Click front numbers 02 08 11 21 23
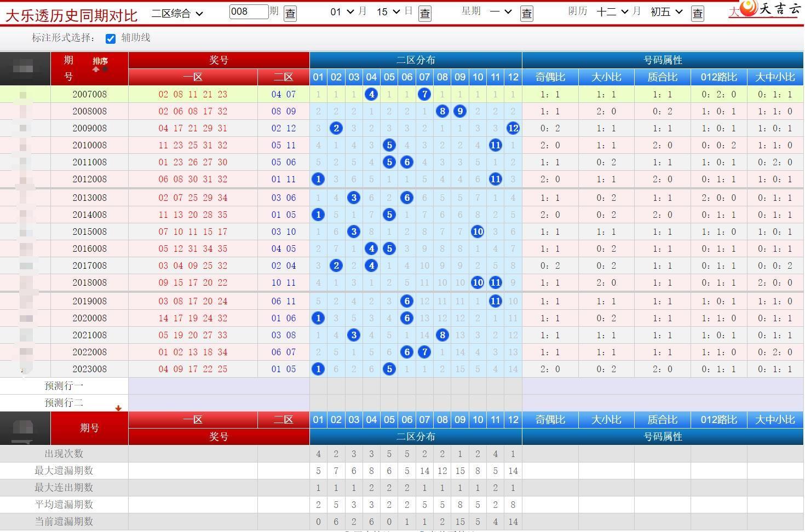Image resolution: width=805 pixels, height=532 pixels. tap(193, 94)
